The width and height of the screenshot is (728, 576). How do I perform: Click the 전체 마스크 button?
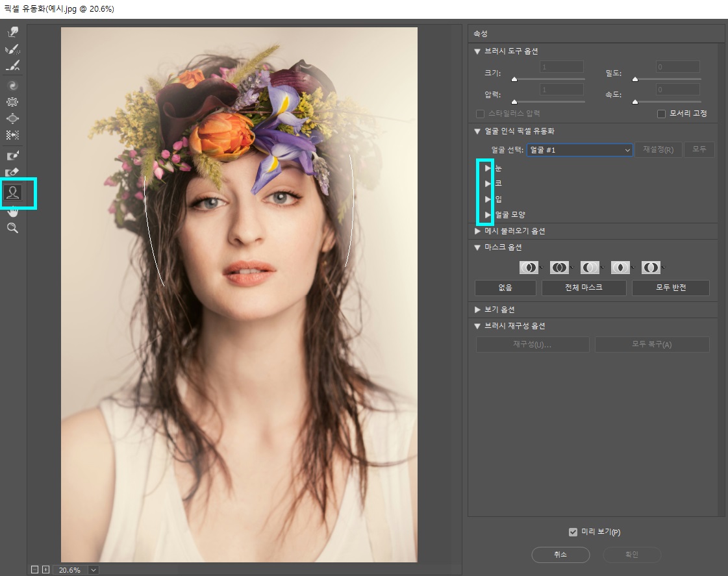pos(584,288)
